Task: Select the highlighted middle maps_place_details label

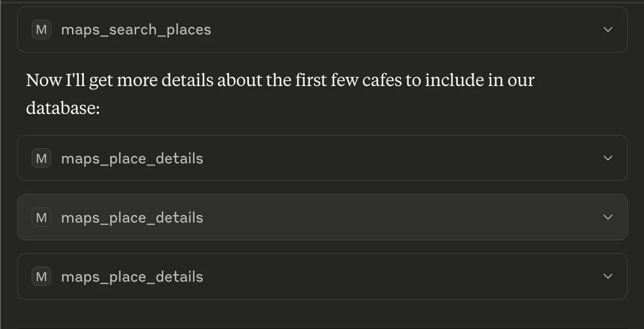Action: tap(132, 218)
